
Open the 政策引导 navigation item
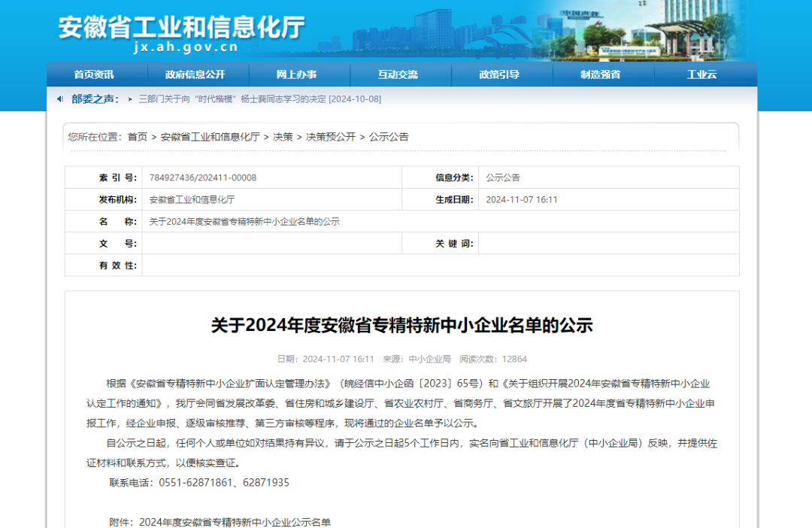(x=499, y=74)
